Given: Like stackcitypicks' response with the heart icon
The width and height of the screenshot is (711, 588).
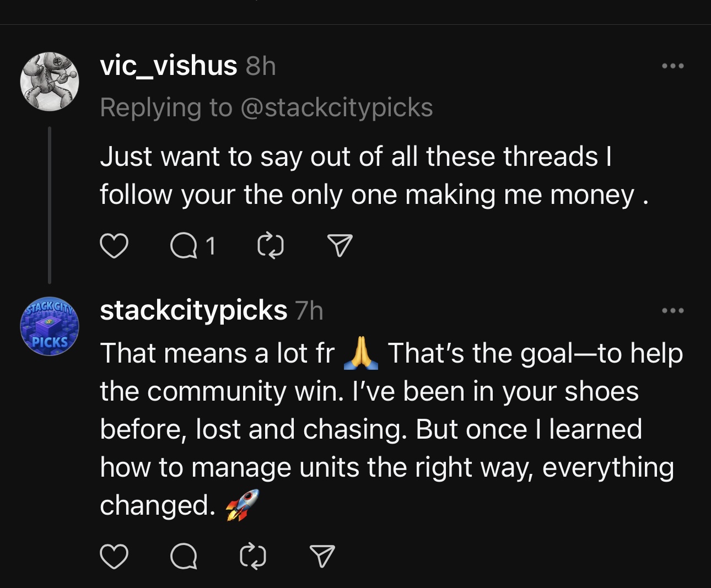Looking at the screenshot, I should (x=114, y=558).
